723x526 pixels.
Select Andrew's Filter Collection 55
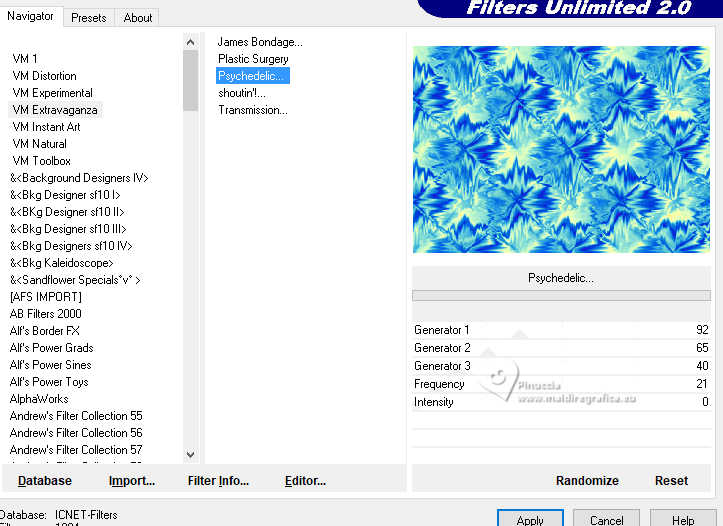[76, 416]
